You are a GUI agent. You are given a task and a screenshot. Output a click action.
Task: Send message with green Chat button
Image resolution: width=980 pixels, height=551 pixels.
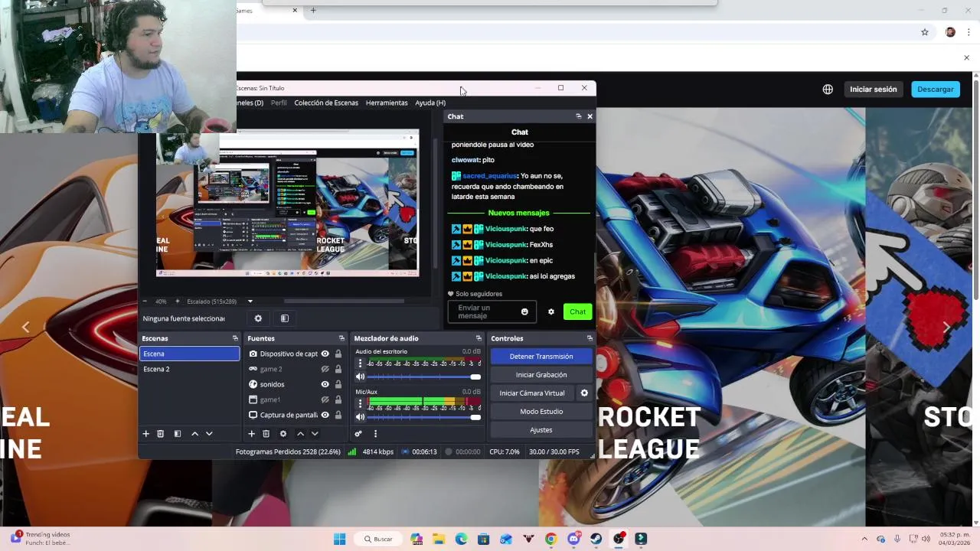click(x=577, y=311)
